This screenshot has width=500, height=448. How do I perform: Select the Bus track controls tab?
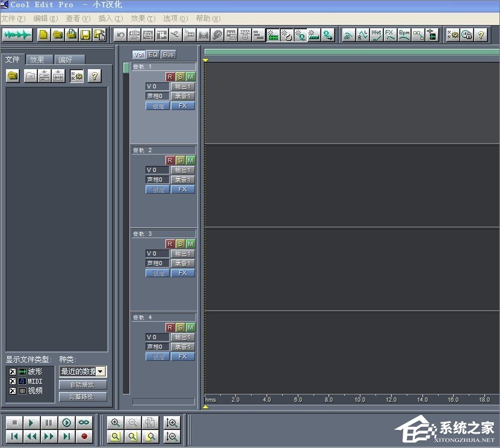[168, 55]
